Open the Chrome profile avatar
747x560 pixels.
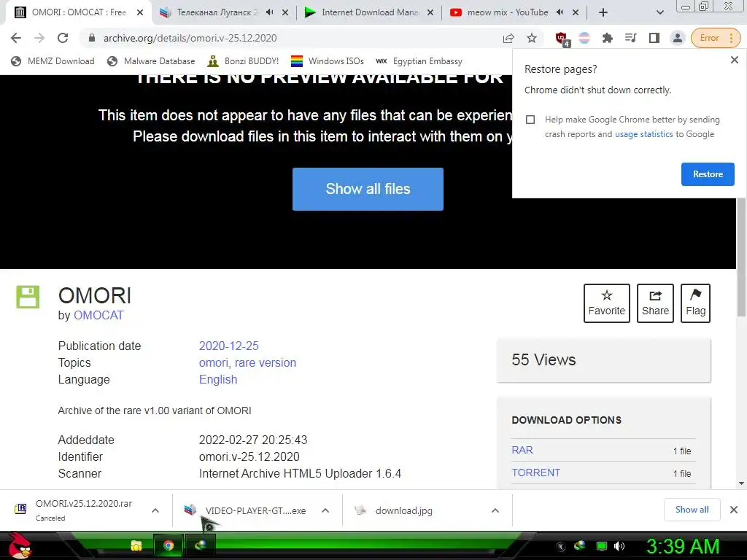click(x=678, y=38)
